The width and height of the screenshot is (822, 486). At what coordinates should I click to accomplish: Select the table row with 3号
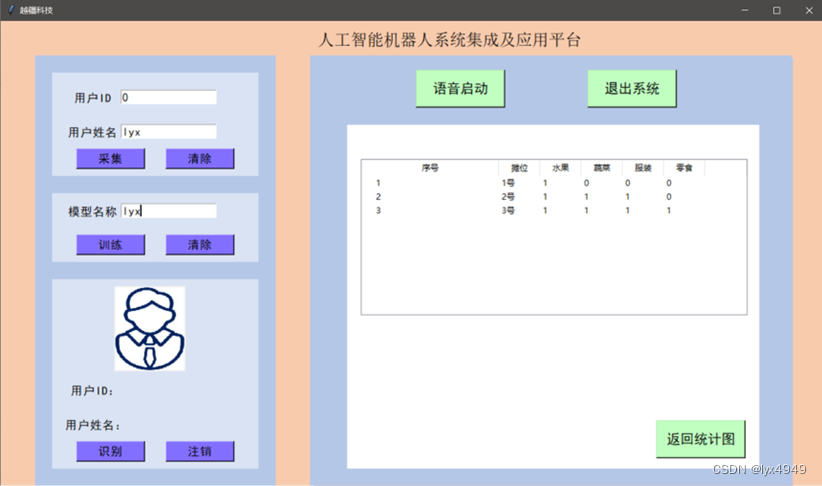(554, 210)
